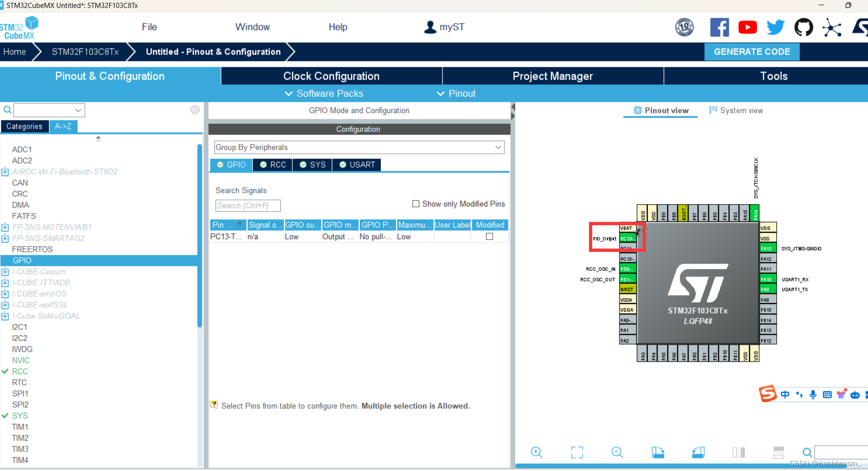Click the 10-year anniversary badge icon
The image size is (868, 471).
[684, 27]
